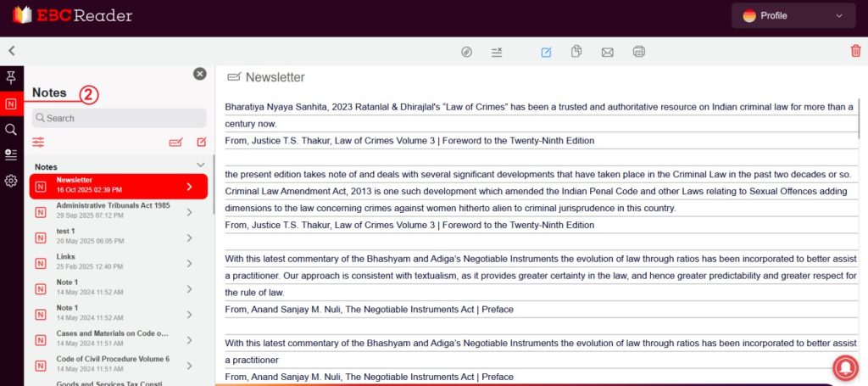The image size is (868, 386).
Task: Click the red trash delete note icon
Action: click(855, 52)
